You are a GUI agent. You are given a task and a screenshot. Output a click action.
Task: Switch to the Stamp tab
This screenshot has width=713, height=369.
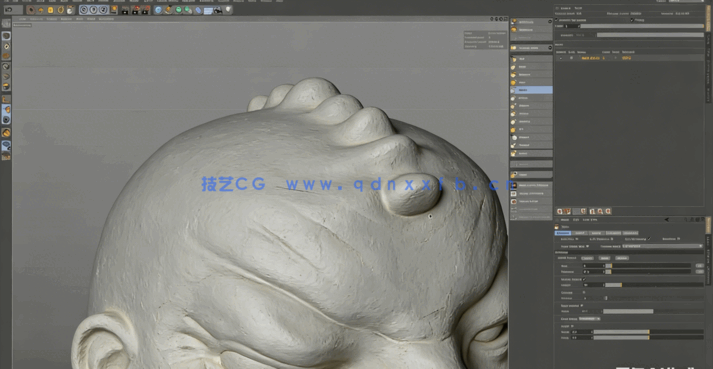(596, 233)
